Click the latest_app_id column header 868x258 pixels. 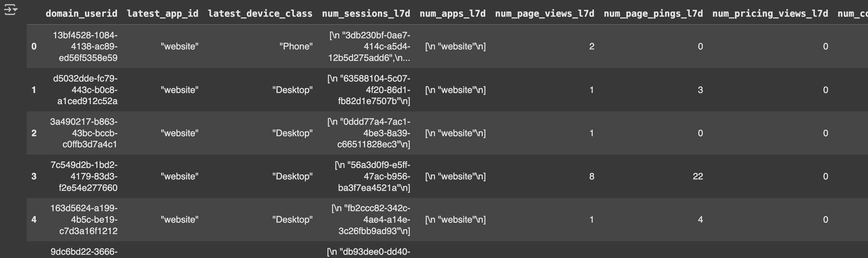(162, 13)
